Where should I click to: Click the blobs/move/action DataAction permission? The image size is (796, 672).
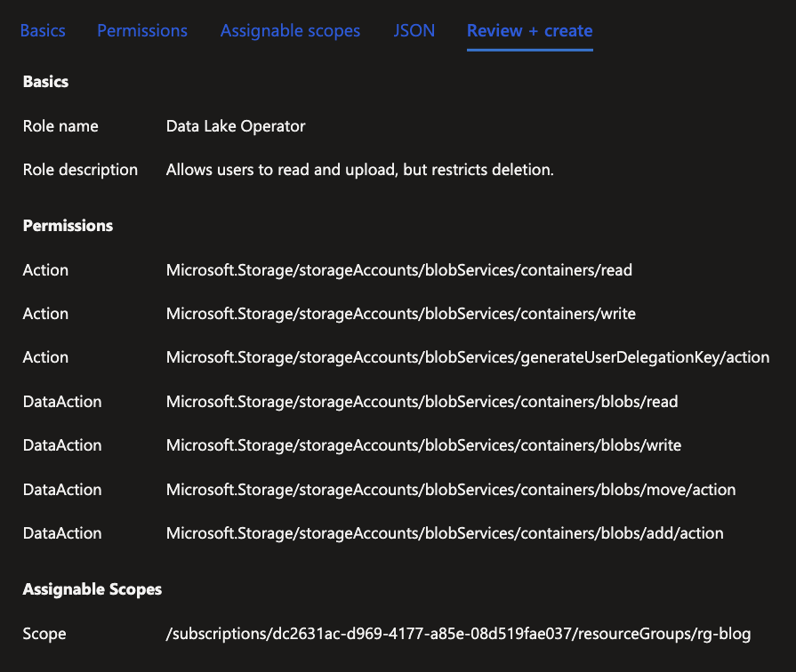450,490
